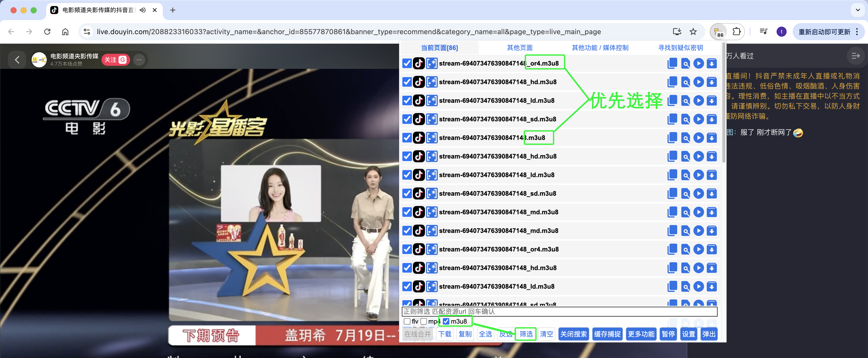Screen dimensions: 868x358
Task: Expand the tab search dropdown arrow
Action: click(x=857, y=10)
